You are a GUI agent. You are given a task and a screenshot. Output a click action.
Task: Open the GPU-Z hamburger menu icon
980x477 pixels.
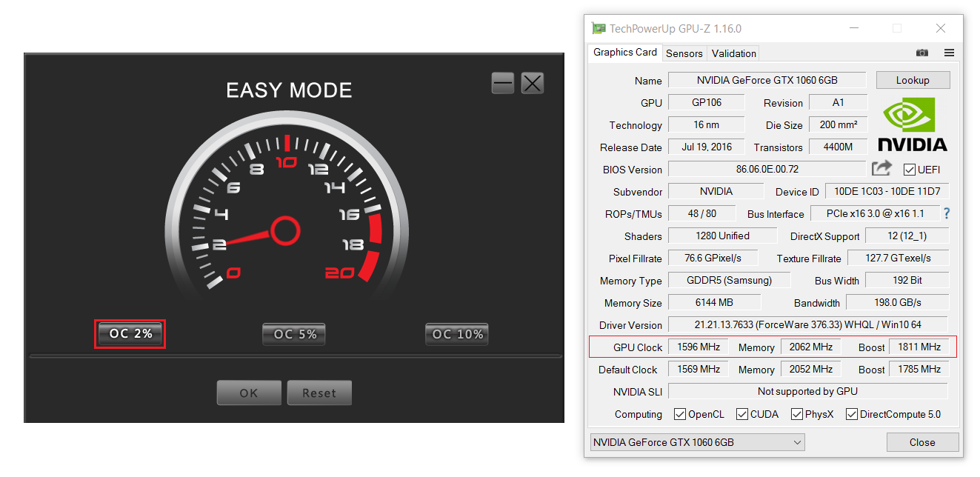click(x=949, y=53)
